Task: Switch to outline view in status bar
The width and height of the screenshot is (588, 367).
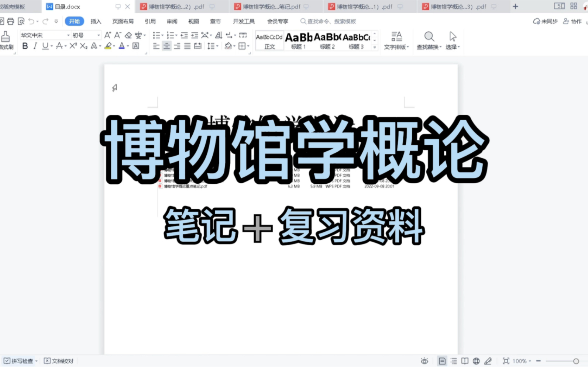Action: 454,361
